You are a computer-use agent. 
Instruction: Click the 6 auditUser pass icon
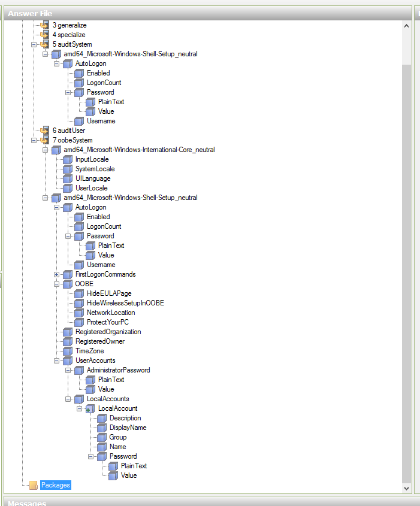(x=44, y=131)
